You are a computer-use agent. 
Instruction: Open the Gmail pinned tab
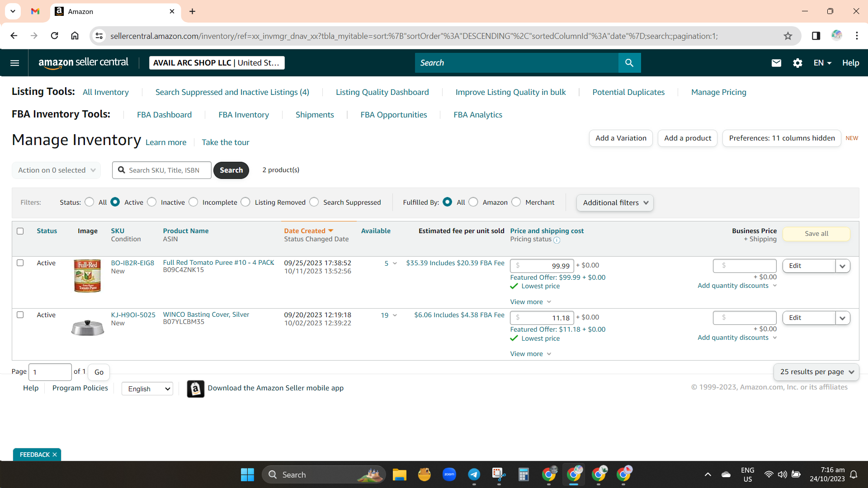[x=35, y=11]
